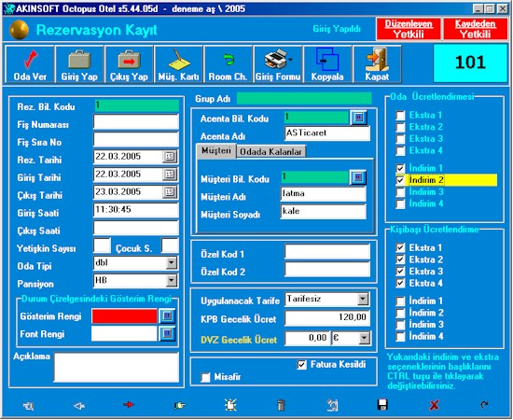Open Müş. Kartı toolbar icon
513x420 pixels.
[x=179, y=59]
